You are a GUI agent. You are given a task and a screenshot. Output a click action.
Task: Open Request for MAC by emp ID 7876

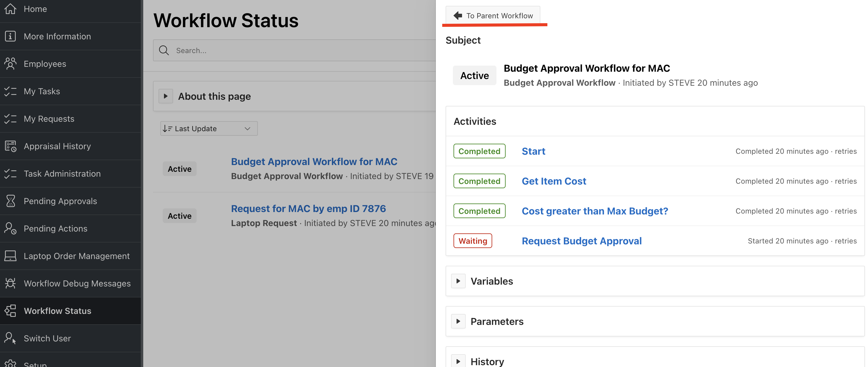pyautogui.click(x=308, y=208)
